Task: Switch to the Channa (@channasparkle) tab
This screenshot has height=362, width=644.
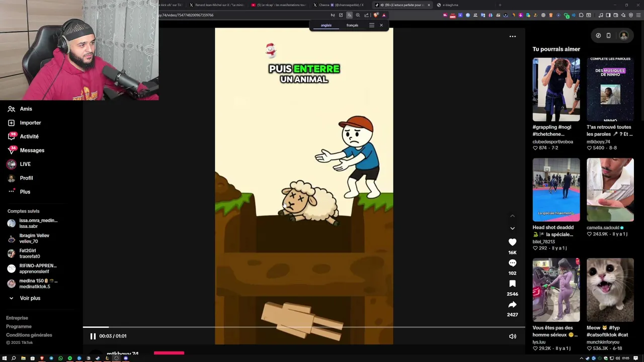Action: click(x=341, y=5)
